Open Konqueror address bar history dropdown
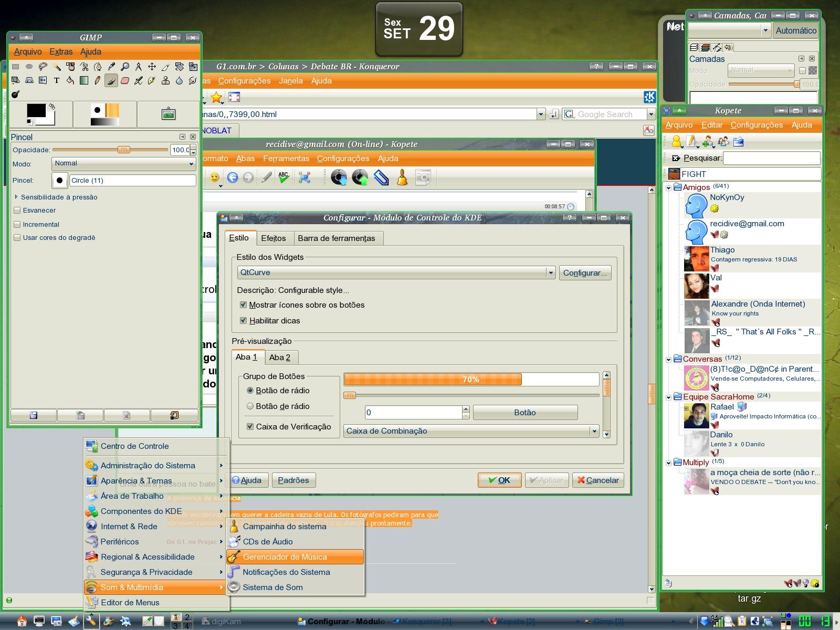The image size is (840, 630). click(541, 114)
